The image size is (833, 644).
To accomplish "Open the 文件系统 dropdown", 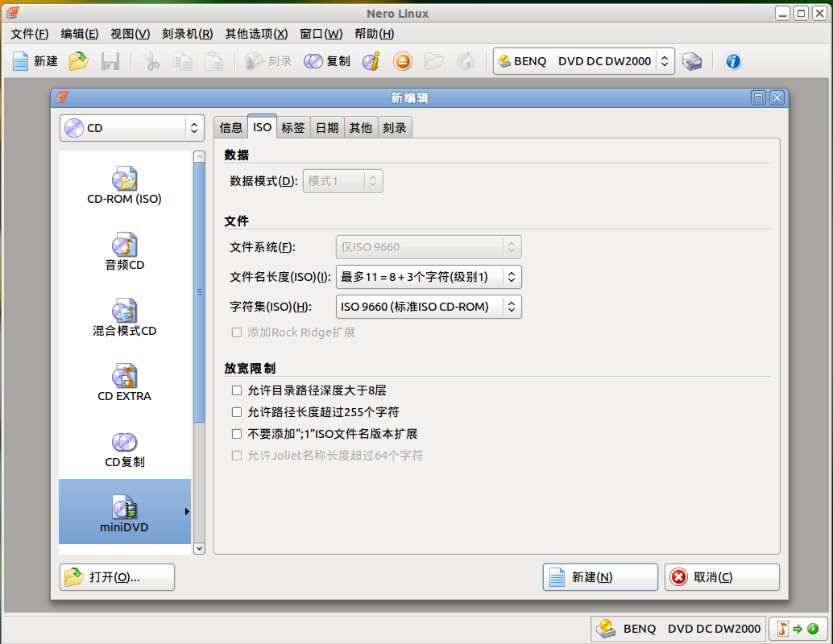I will [429, 247].
